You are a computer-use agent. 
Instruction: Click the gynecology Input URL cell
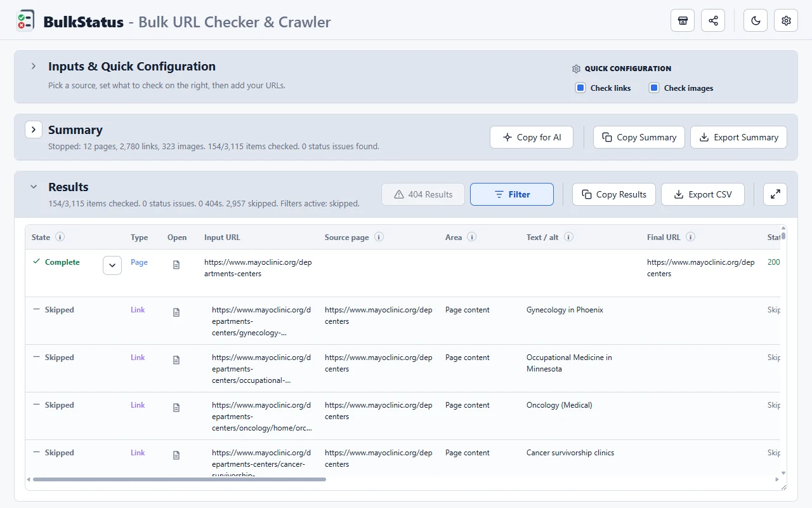click(x=262, y=321)
